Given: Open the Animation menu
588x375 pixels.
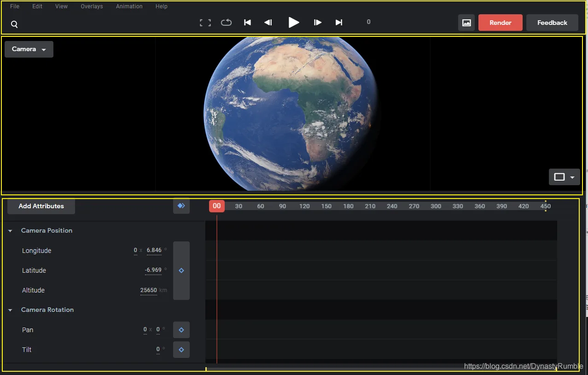Looking at the screenshot, I should point(129,6).
